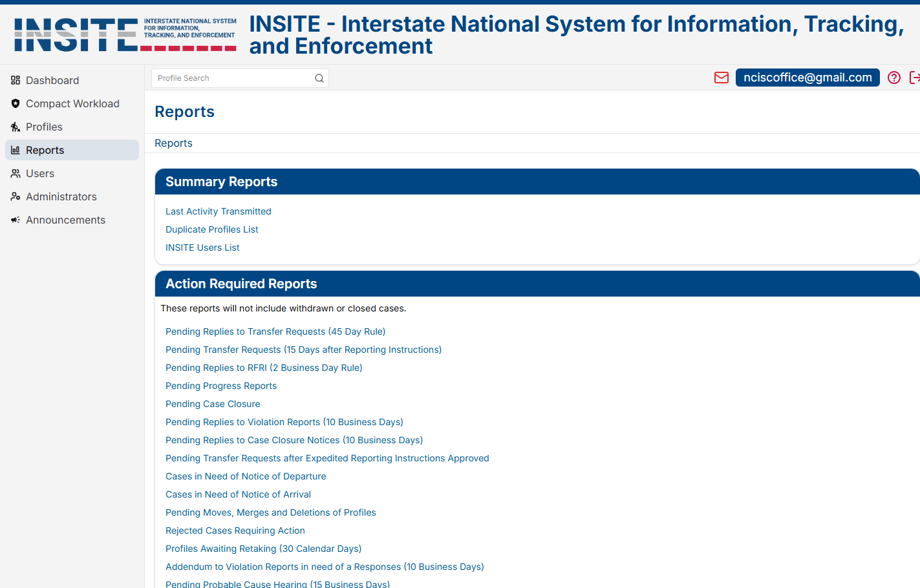Click the logout icon at top right
This screenshot has height=588, width=920.
pos(915,78)
